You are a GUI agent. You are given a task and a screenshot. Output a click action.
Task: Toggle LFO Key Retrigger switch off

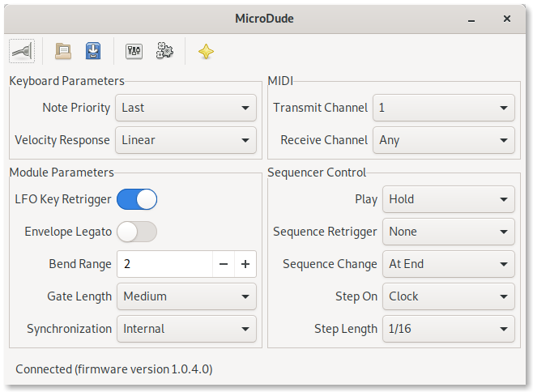pyautogui.click(x=137, y=199)
